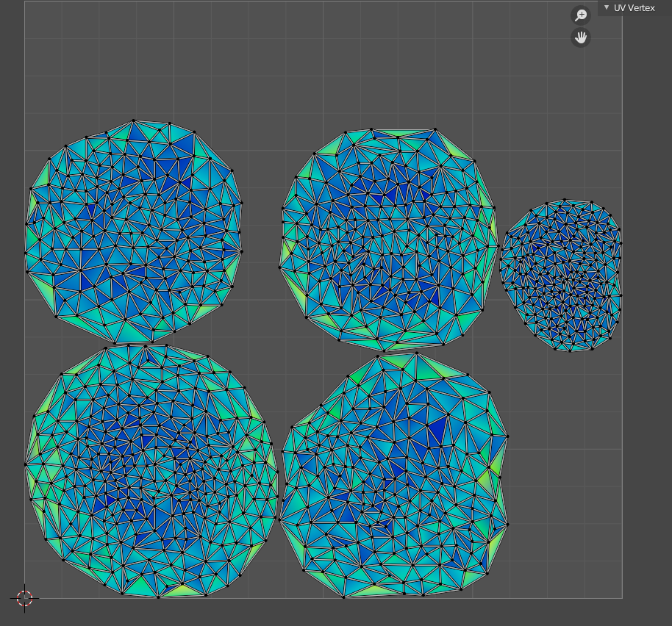Select the pan view hand icon

tap(581, 37)
